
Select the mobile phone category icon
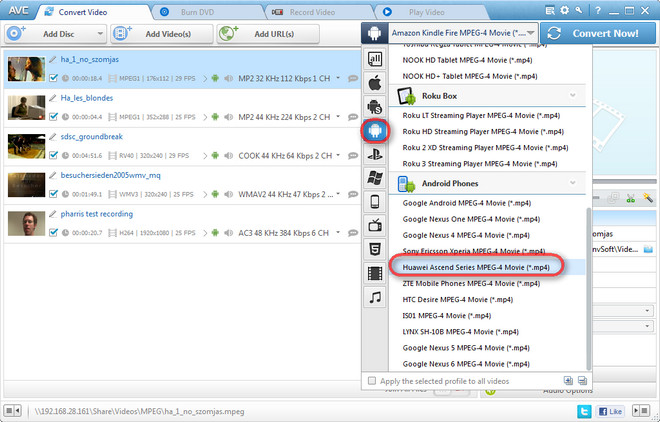tap(375, 202)
